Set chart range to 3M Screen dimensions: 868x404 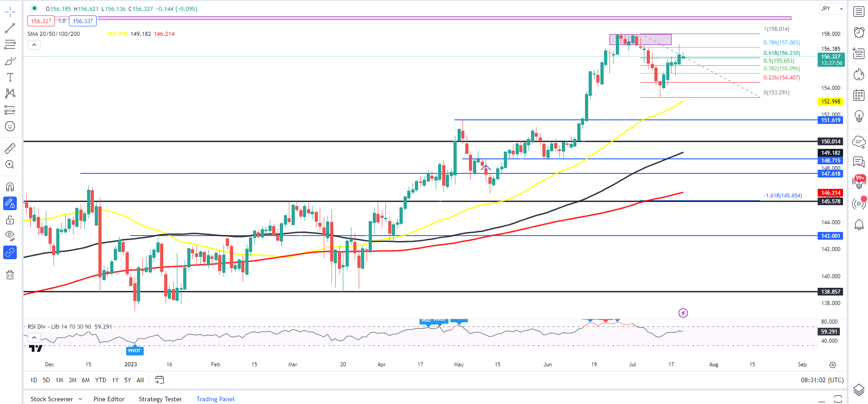(73, 380)
